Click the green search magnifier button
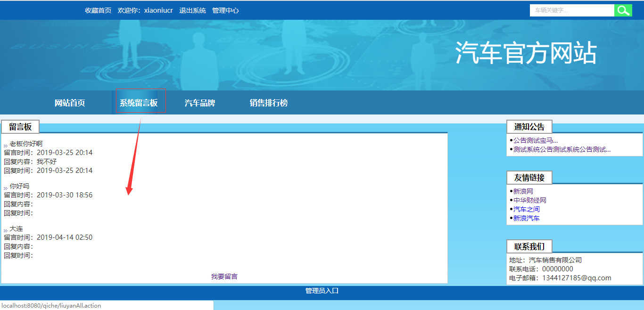Viewport: 644px width, 310px height. pos(623,10)
